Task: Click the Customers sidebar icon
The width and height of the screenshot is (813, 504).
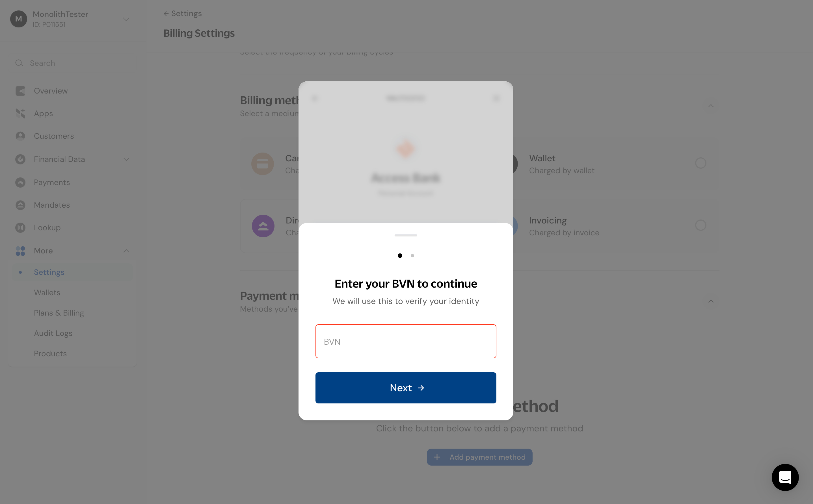Action: pos(20,136)
